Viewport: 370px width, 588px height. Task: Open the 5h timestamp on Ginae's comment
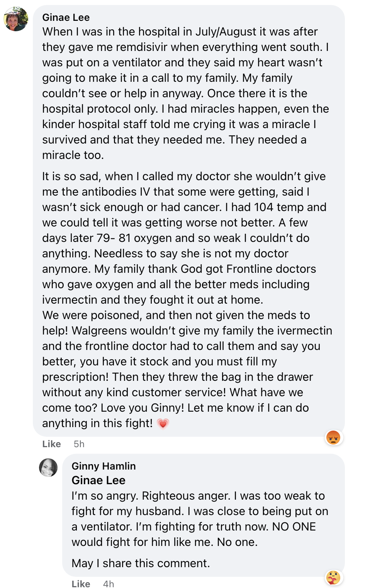pyautogui.click(x=79, y=444)
